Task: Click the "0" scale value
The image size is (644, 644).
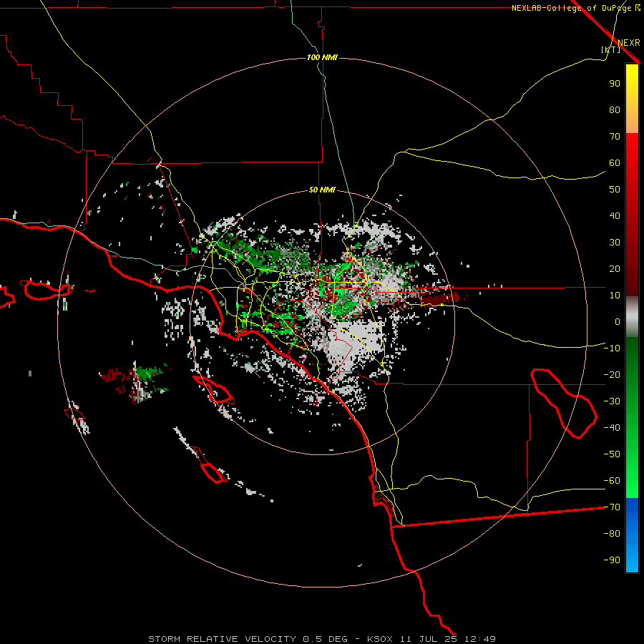Action: coord(618,322)
